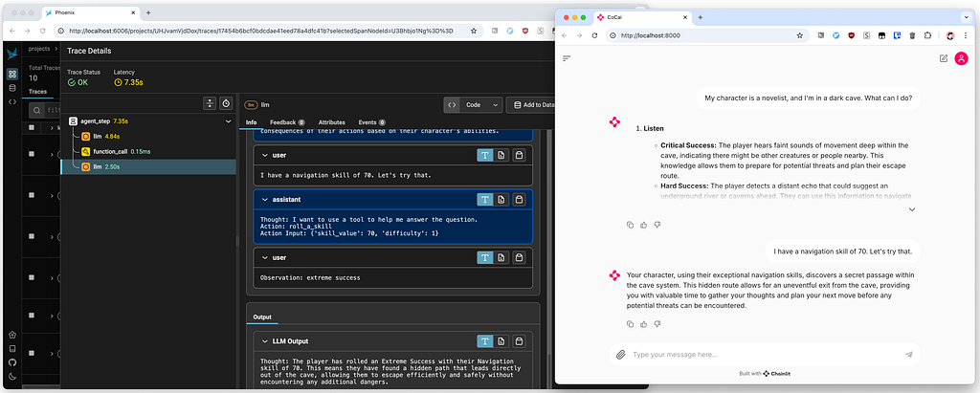The image size is (980, 393).
Task: Select the llm 4.84s span
Action: pos(150,136)
